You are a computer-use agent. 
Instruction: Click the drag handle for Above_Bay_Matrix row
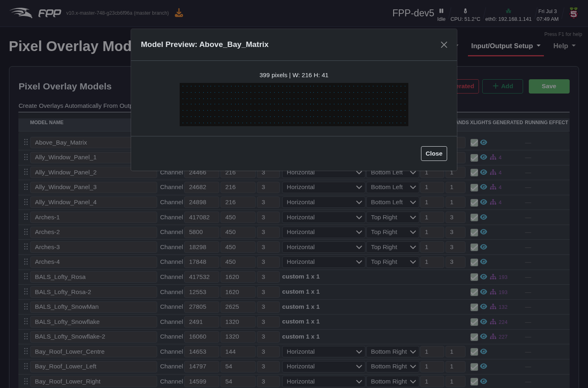pyautogui.click(x=26, y=142)
